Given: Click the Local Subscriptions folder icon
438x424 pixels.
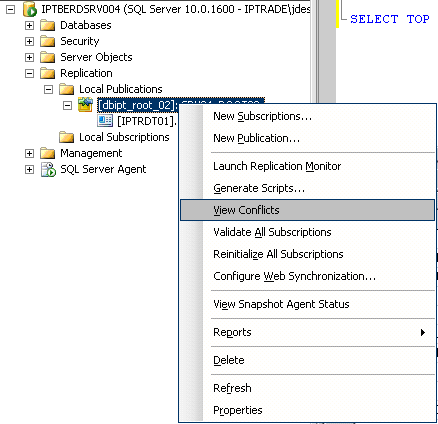Looking at the screenshot, I should point(66,137).
